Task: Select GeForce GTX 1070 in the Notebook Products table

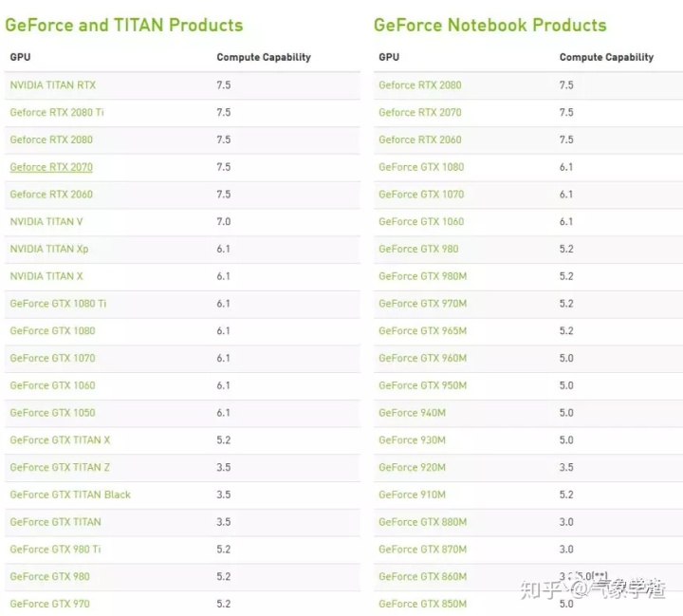Action: [421, 195]
